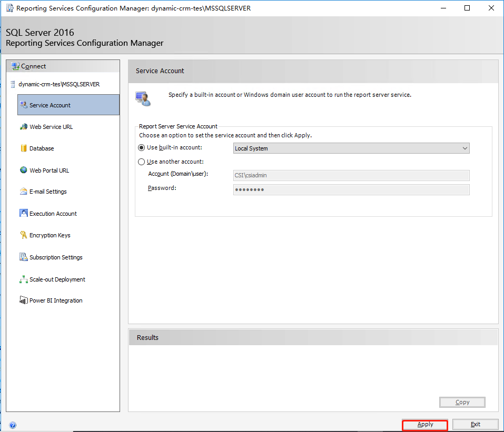Screen dimensions: 504x432
Task: Click the Web Service URL icon
Action: 24,127
